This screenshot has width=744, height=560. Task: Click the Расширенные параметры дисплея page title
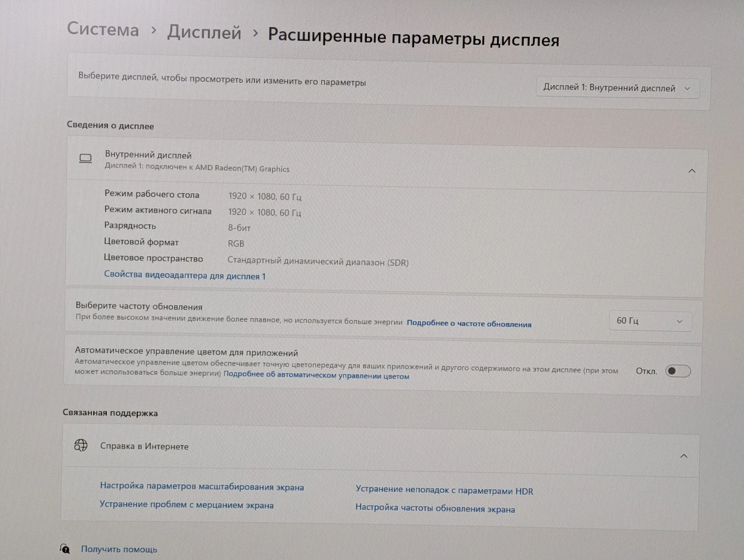point(414,38)
